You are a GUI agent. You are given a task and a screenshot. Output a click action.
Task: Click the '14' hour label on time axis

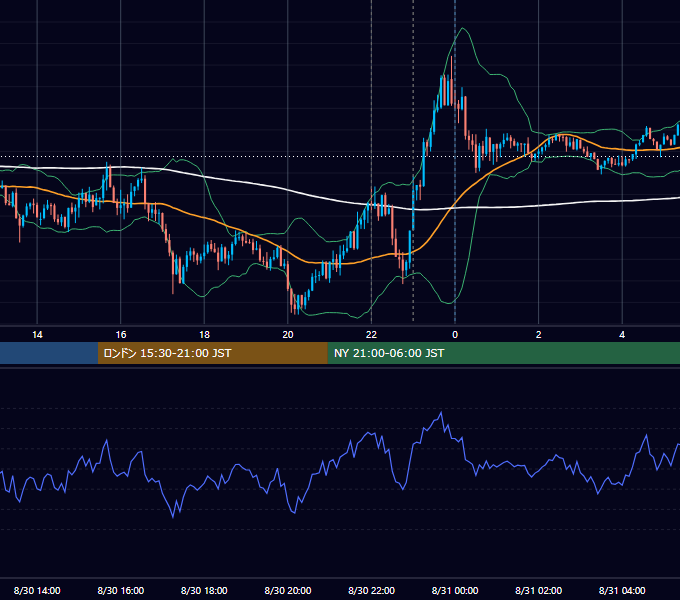coord(37,335)
